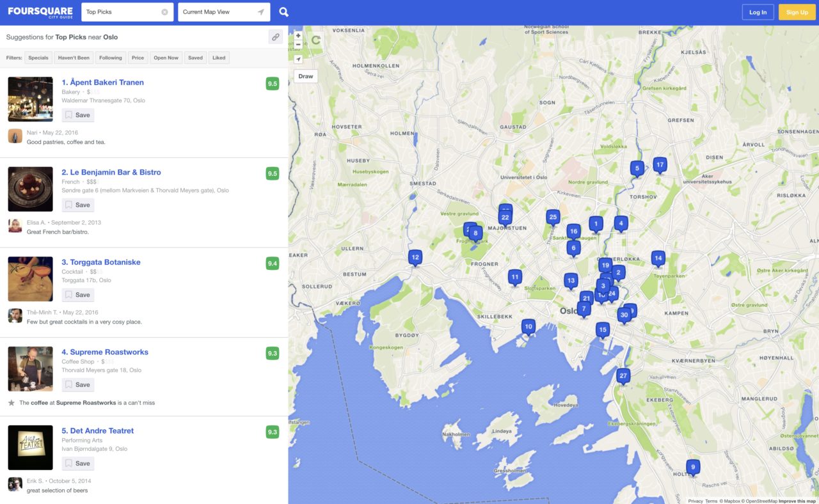Toggle the Price filter

pos(138,58)
